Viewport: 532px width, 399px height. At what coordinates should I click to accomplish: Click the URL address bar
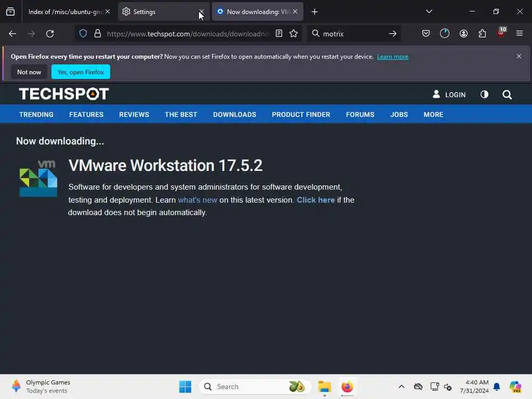188,34
